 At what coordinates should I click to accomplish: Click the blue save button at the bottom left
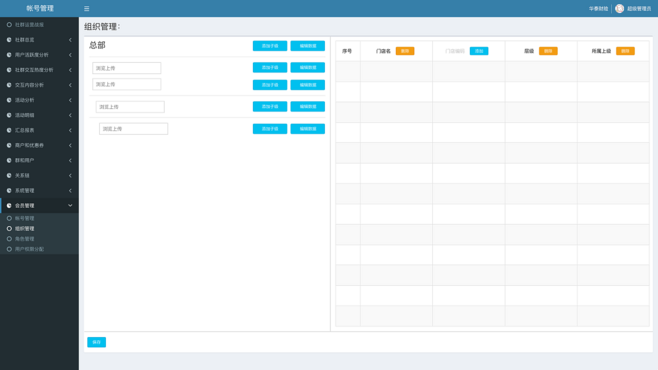(x=97, y=342)
